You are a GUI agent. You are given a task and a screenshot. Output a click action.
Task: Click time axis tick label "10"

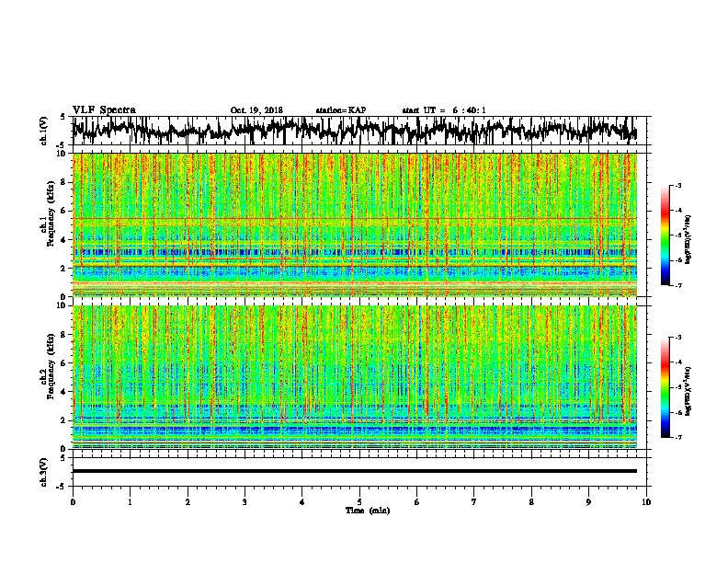tap(646, 502)
